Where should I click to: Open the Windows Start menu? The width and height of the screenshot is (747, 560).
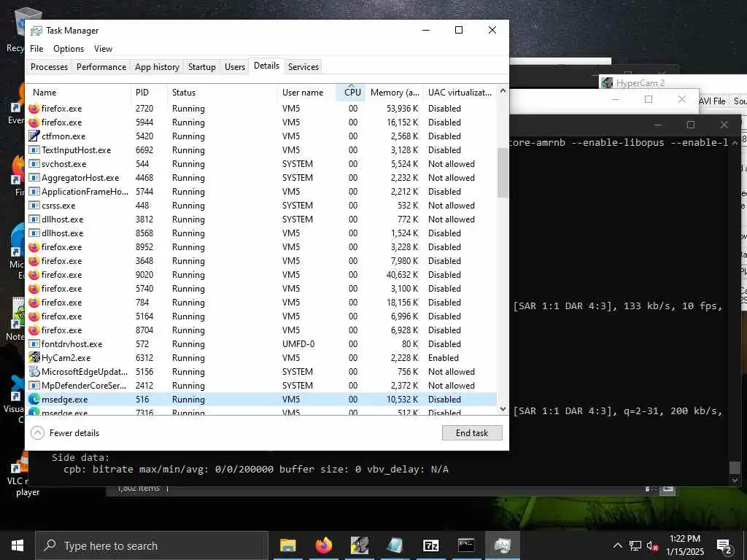pyautogui.click(x=18, y=545)
